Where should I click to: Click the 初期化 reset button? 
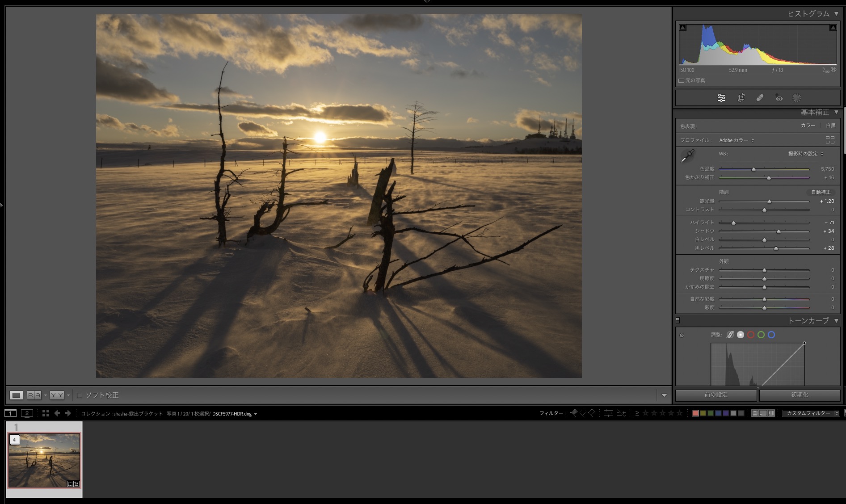[x=800, y=395]
